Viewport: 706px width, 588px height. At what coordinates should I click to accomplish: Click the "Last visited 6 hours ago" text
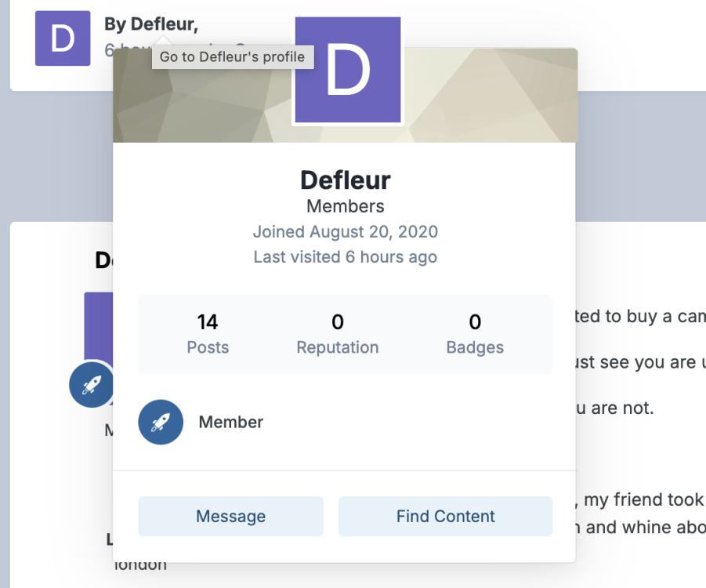(346, 257)
